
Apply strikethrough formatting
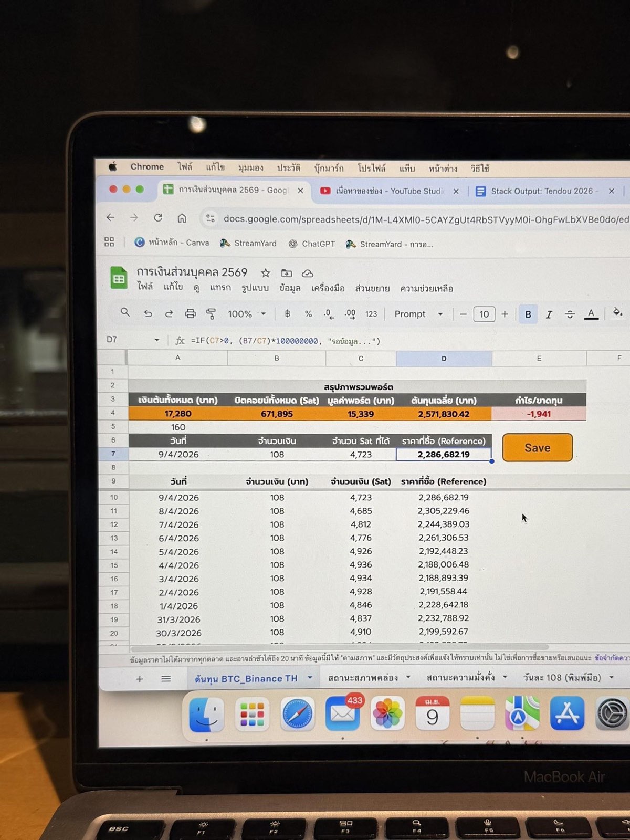(x=570, y=314)
